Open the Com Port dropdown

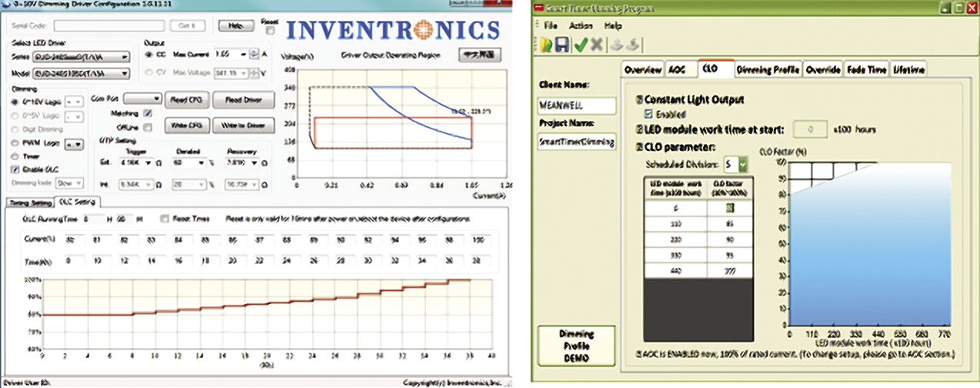coord(142,99)
